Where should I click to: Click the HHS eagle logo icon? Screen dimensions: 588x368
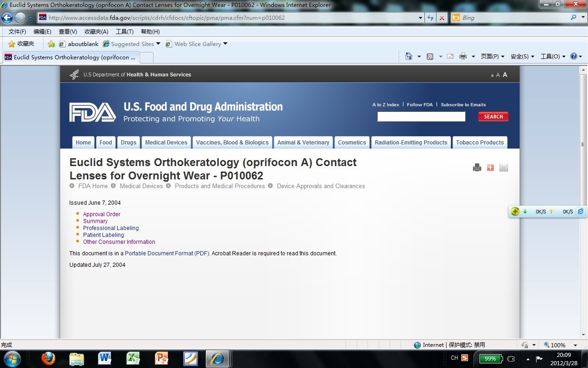[x=74, y=75]
